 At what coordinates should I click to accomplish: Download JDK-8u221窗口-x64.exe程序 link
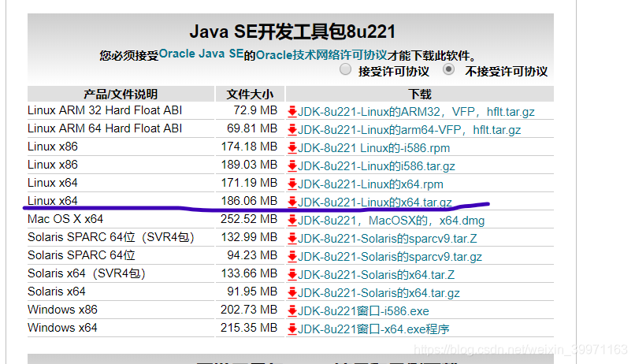click(373, 329)
